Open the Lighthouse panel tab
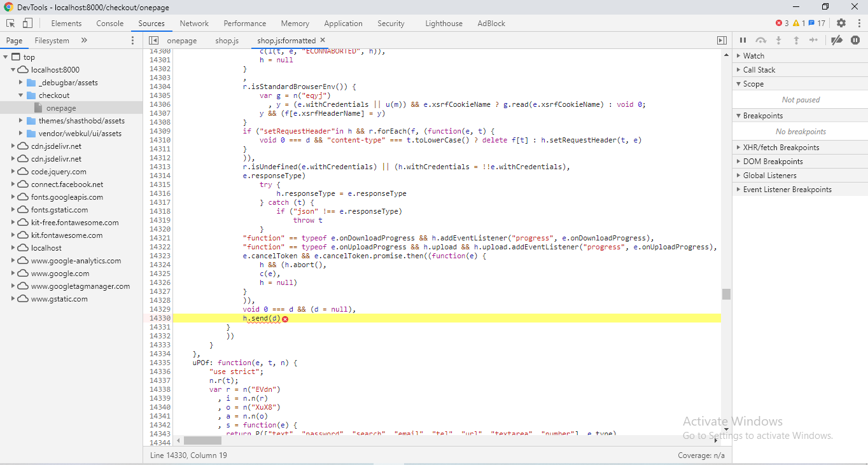868x465 pixels. 444,23
